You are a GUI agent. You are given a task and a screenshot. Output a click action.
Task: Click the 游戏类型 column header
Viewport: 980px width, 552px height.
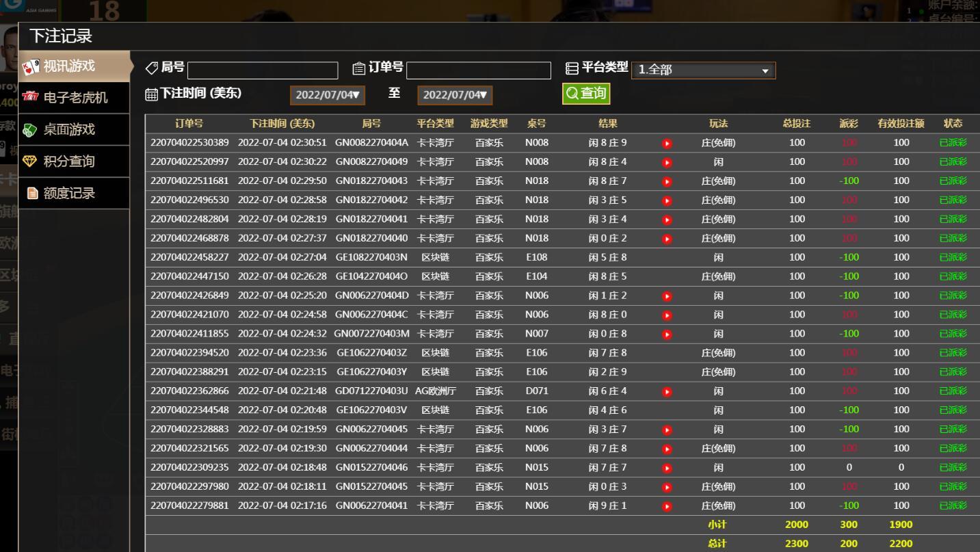[489, 124]
